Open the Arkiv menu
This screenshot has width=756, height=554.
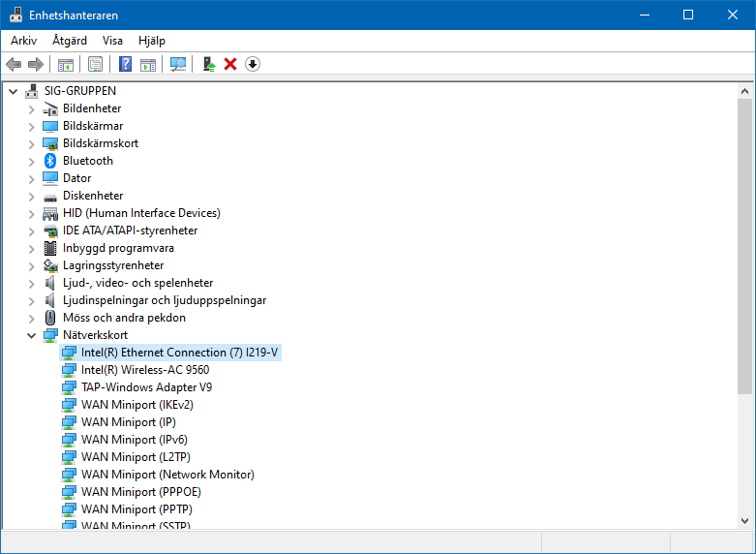point(23,41)
